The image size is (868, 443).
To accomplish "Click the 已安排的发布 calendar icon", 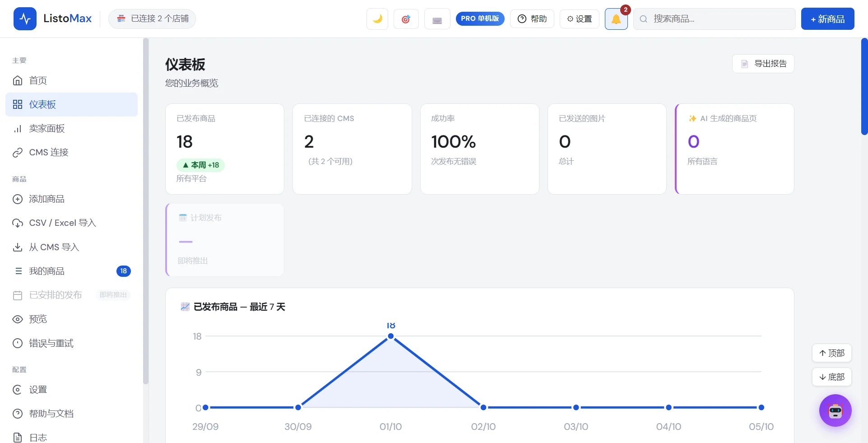I will tap(18, 295).
